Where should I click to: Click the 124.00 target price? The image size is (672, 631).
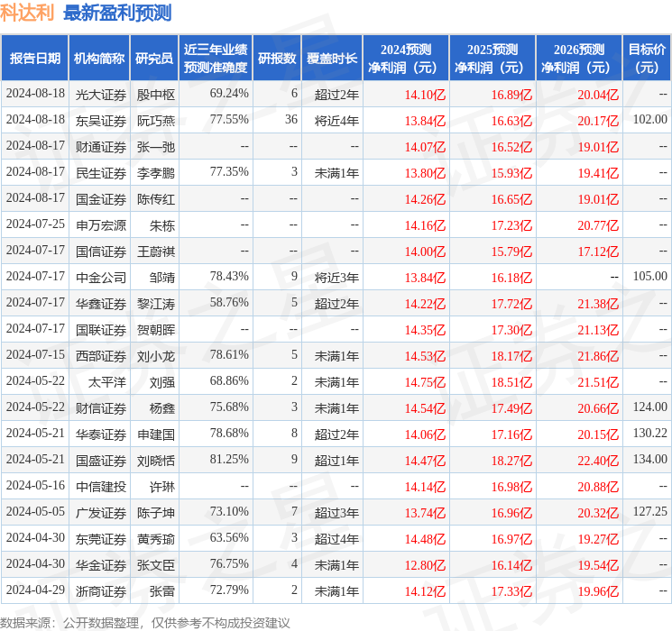click(x=650, y=407)
